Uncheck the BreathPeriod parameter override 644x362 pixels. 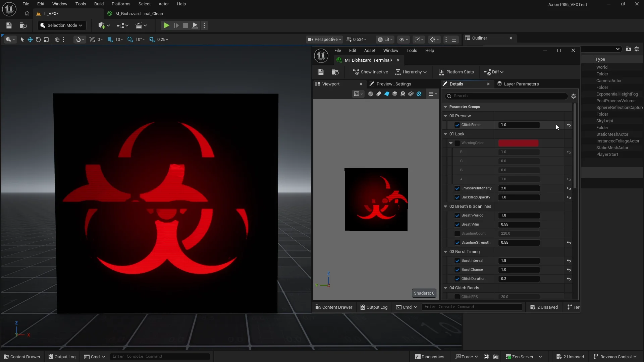pyautogui.click(x=457, y=216)
